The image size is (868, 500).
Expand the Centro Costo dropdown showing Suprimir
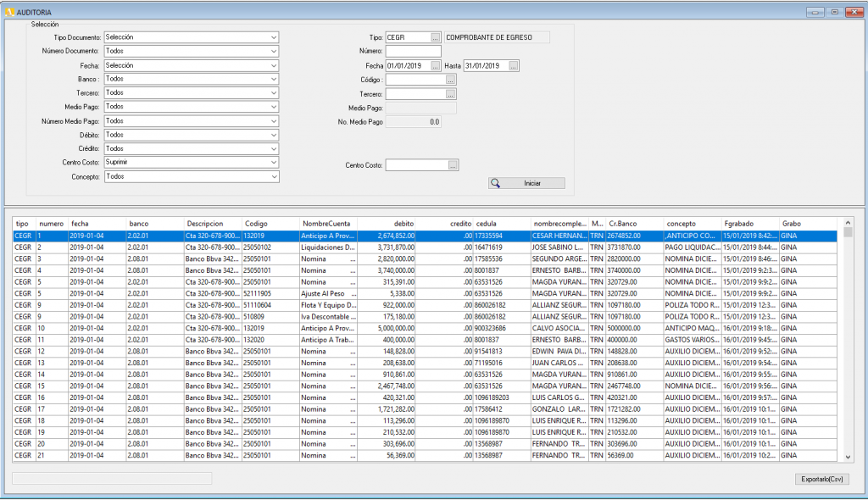click(274, 162)
